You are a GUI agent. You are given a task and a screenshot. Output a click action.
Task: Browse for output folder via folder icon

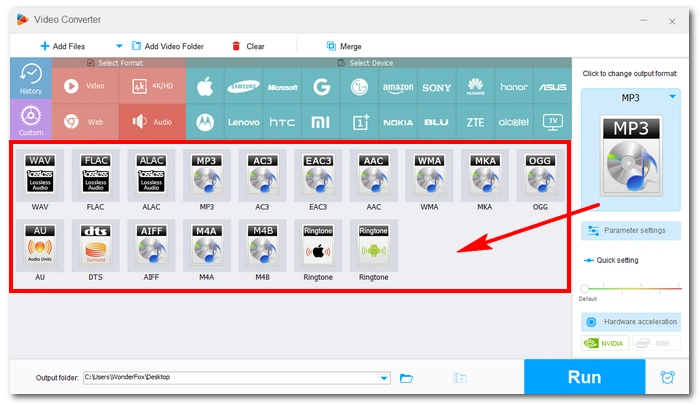406,378
